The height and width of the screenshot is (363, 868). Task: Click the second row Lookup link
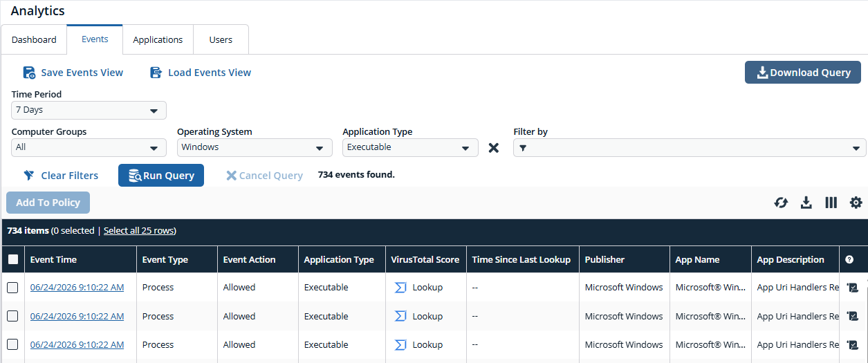(427, 316)
